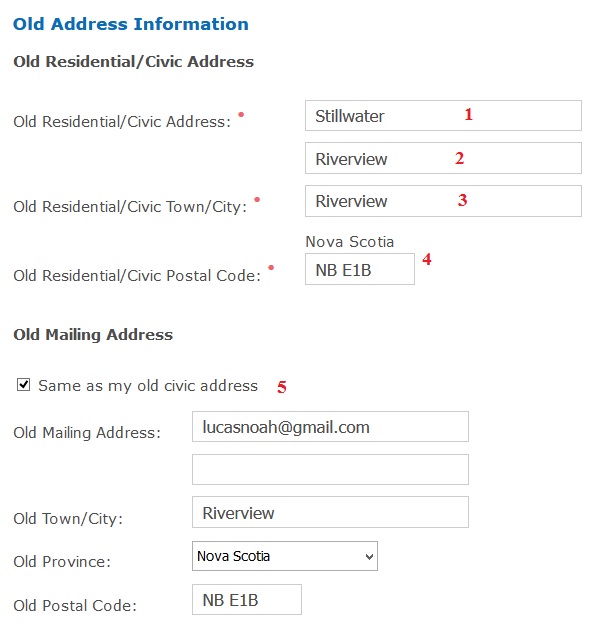
Task: Uncheck "Same as my old civic address" checkbox
Action: (x=24, y=385)
